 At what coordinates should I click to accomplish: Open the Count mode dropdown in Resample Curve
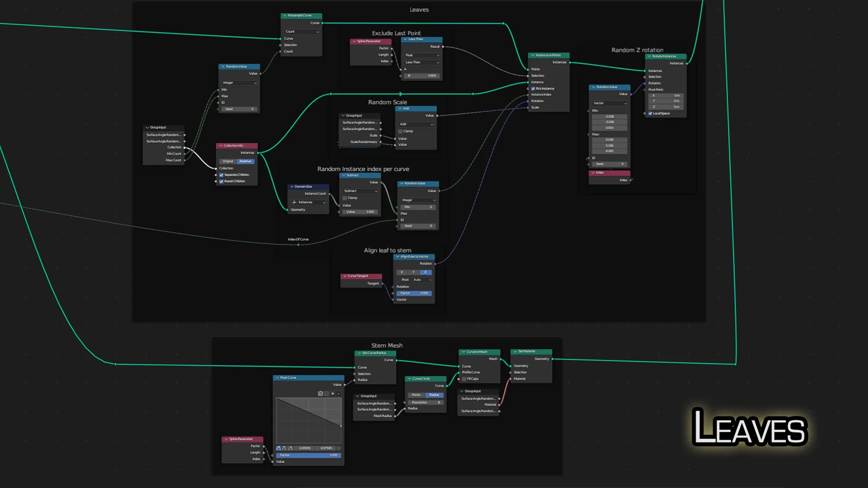pyautogui.click(x=302, y=32)
